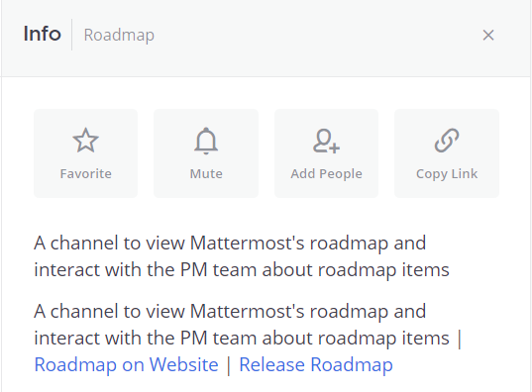532x392 pixels.
Task: Choose the Copy Link label text
Action: tap(447, 174)
